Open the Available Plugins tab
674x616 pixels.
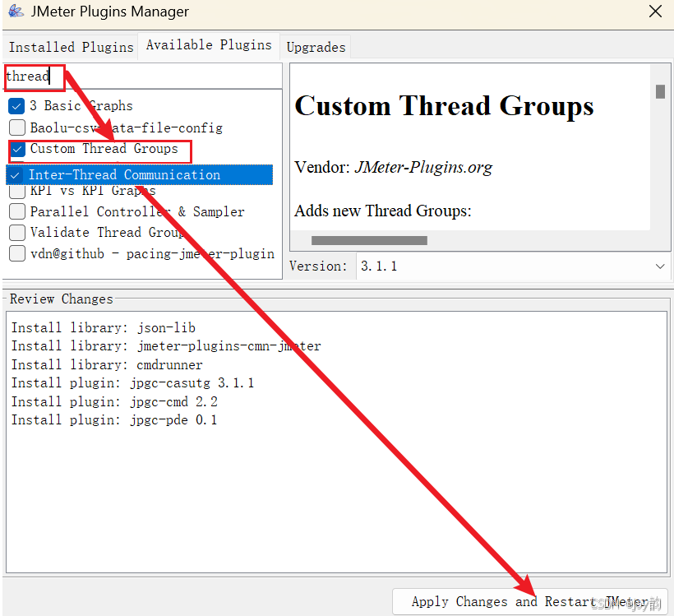[x=209, y=44]
